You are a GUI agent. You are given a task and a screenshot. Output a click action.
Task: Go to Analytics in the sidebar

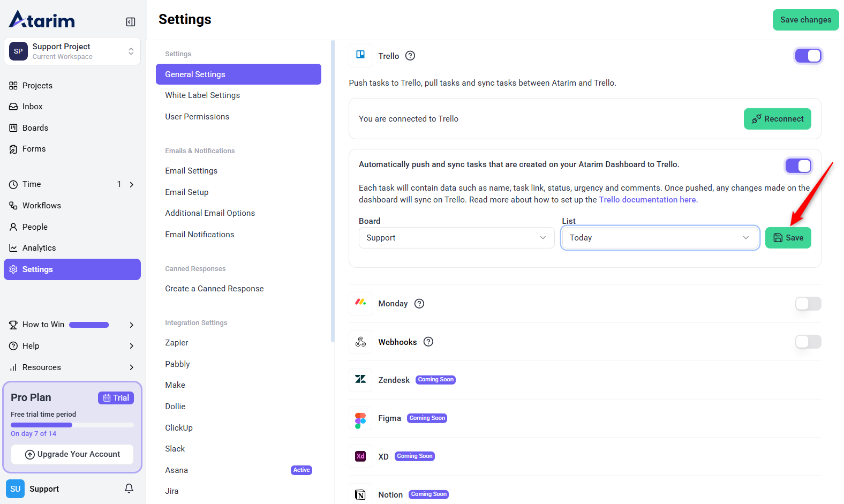coord(39,248)
